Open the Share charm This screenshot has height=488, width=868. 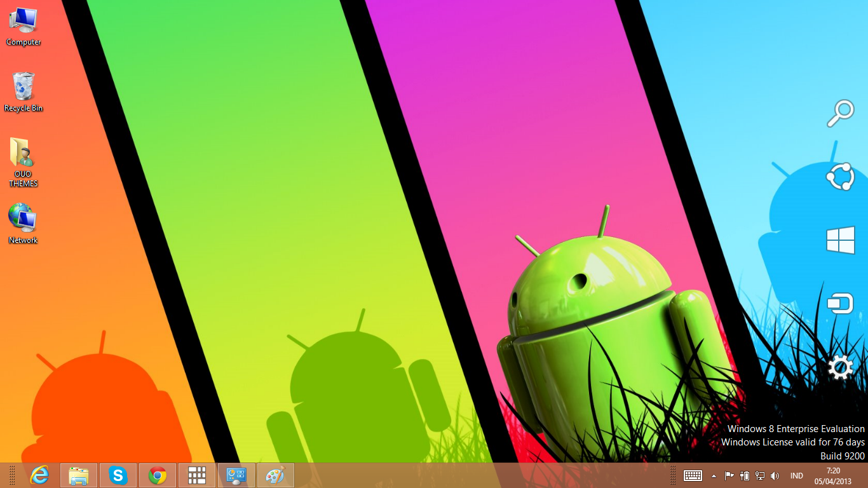coord(840,177)
